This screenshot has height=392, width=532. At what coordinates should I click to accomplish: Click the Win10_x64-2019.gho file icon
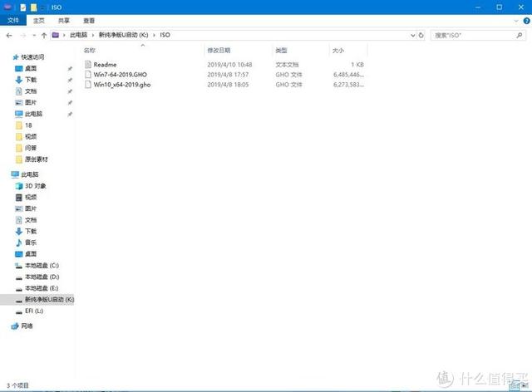[x=88, y=85]
